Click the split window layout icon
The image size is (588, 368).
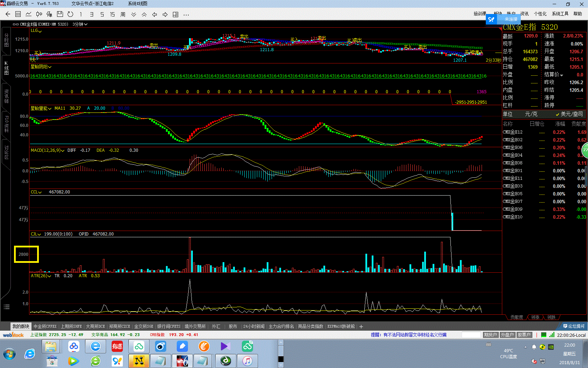click(175, 14)
